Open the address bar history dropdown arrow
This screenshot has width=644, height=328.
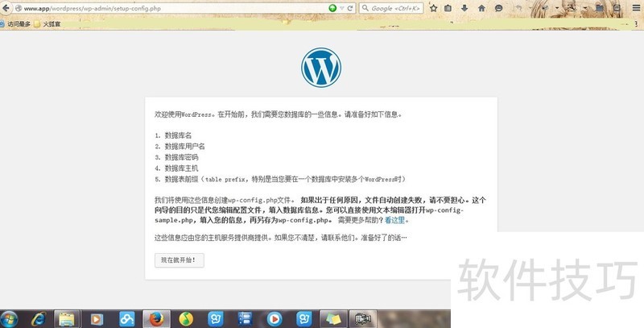[341, 8]
